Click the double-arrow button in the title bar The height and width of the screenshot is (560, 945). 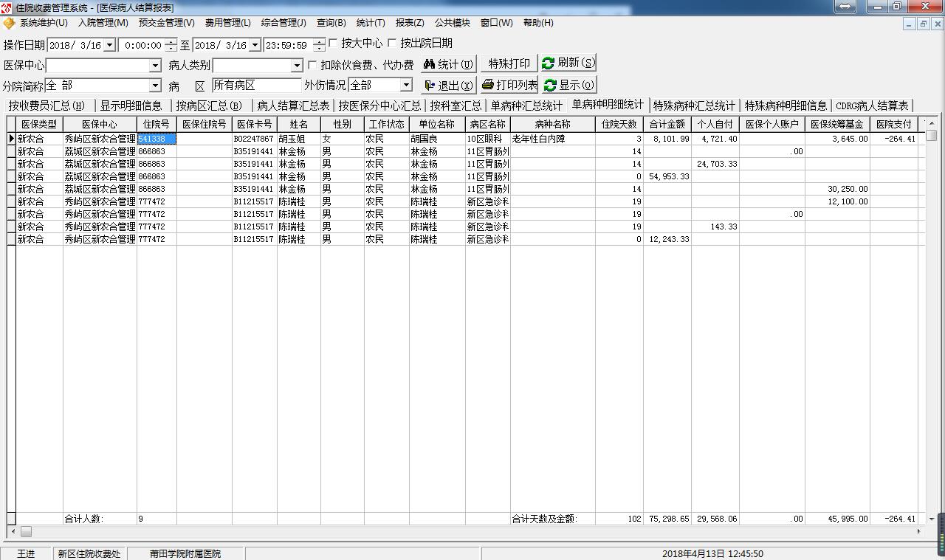[x=845, y=7]
